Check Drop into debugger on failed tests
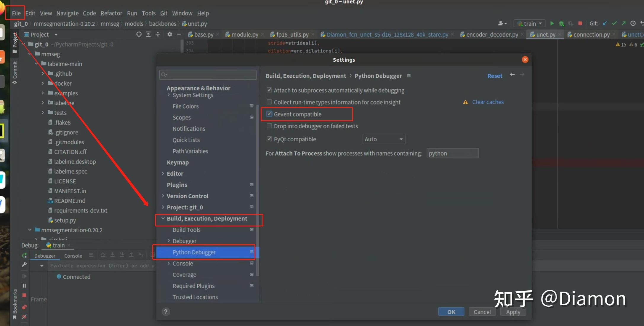 (x=269, y=126)
